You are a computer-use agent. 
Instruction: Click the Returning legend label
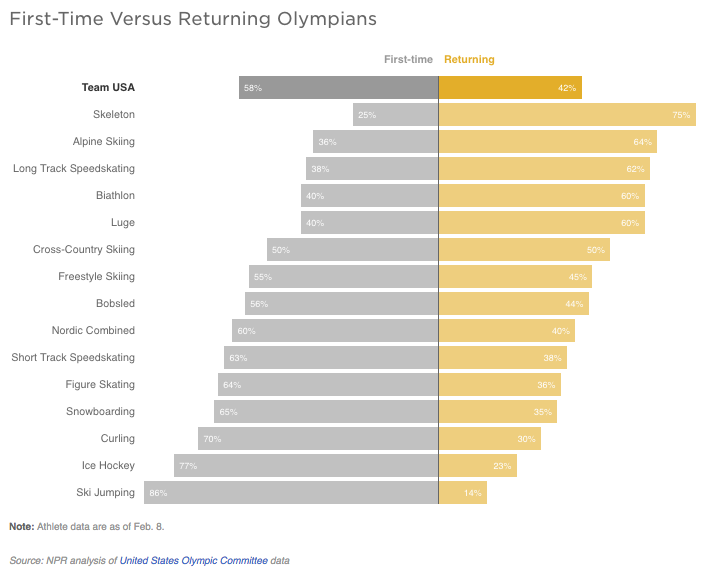click(469, 59)
